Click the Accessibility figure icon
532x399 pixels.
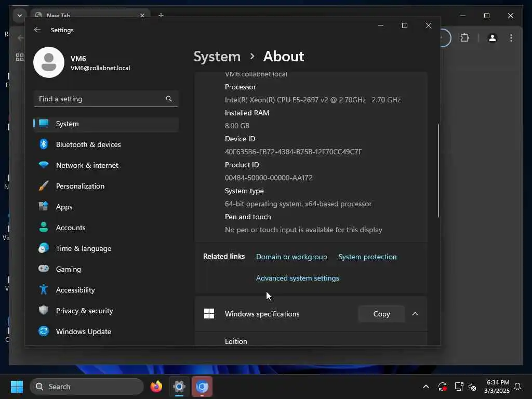pos(44,290)
